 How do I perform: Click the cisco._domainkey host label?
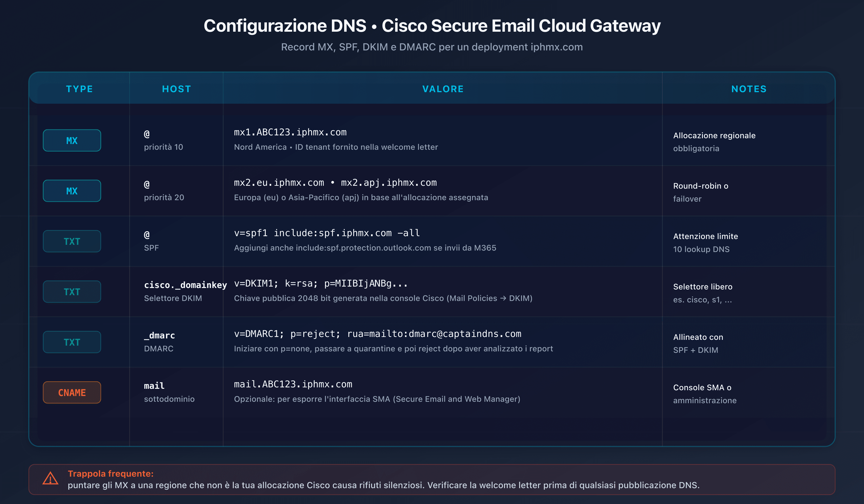[x=185, y=285]
